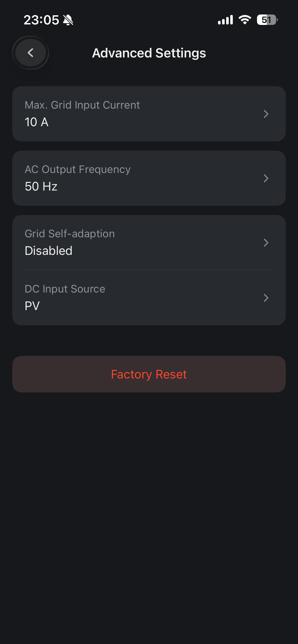This screenshot has width=298, height=644.
Task: Tap the battery level indicator
Action: click(267, 20)
